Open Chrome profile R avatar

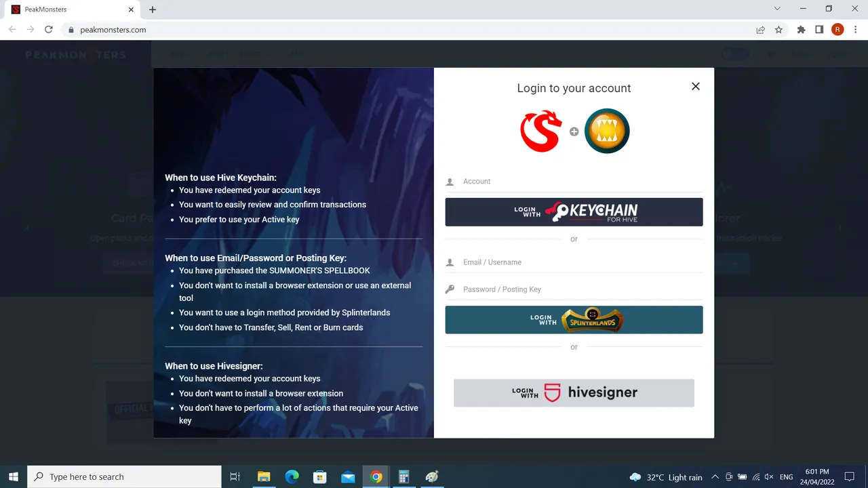pos(837,30)
